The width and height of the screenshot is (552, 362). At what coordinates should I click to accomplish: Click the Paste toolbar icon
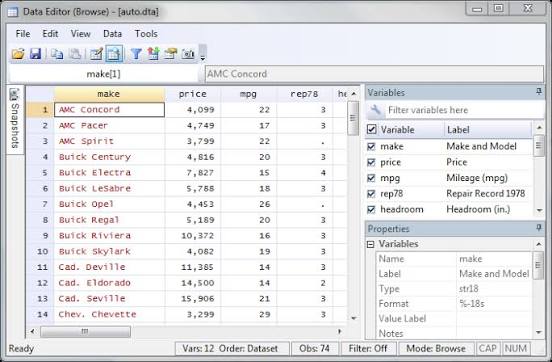tap(75, 54)
